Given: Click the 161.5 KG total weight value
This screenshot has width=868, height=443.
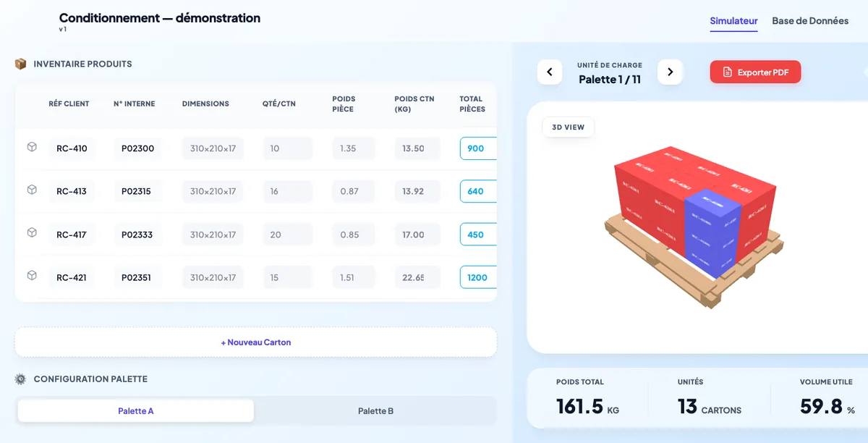Looking at the screenshot, I should click(587, 406).
